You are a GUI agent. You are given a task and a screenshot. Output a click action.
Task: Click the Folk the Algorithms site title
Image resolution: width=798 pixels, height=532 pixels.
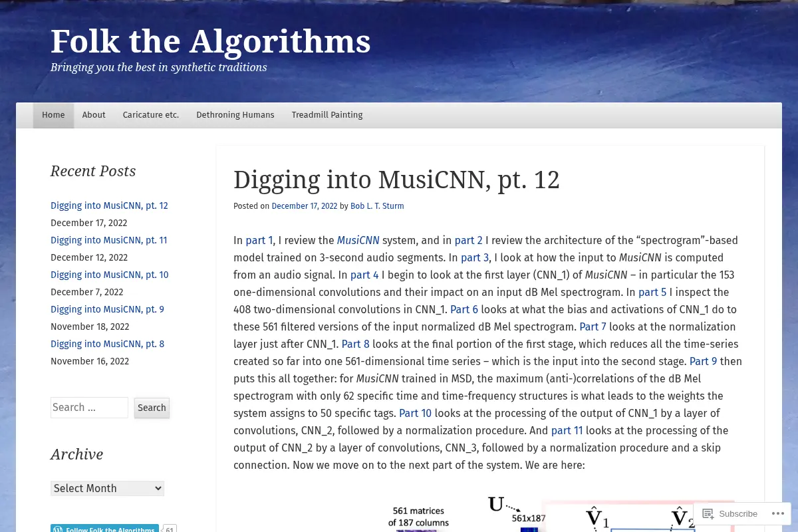point(211,41)
